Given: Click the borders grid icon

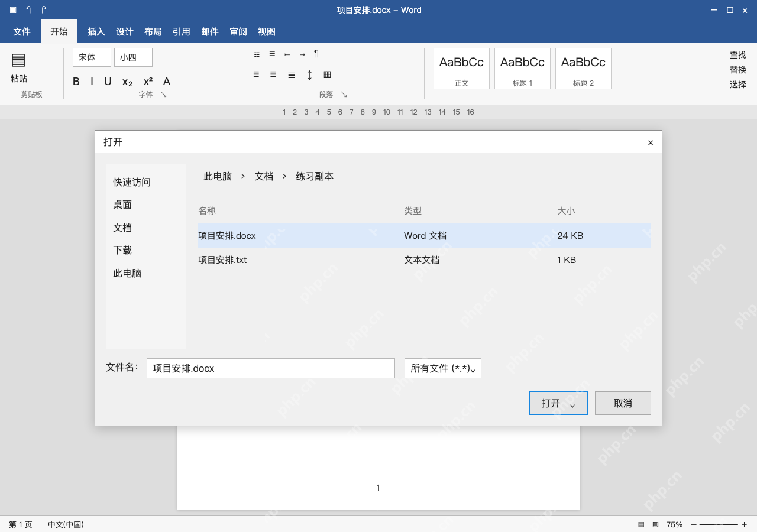Looking at the screenshot, I should pyautogui.click(x=327, y=74).
